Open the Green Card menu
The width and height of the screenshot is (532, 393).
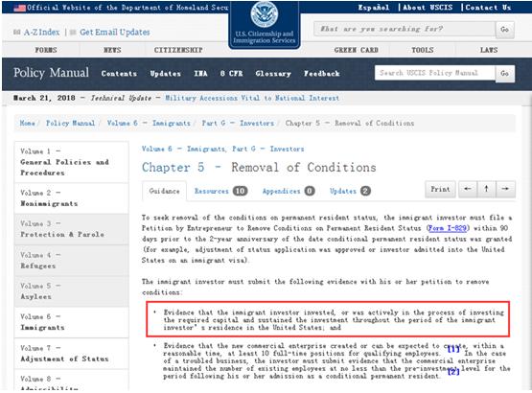[356, 50]
